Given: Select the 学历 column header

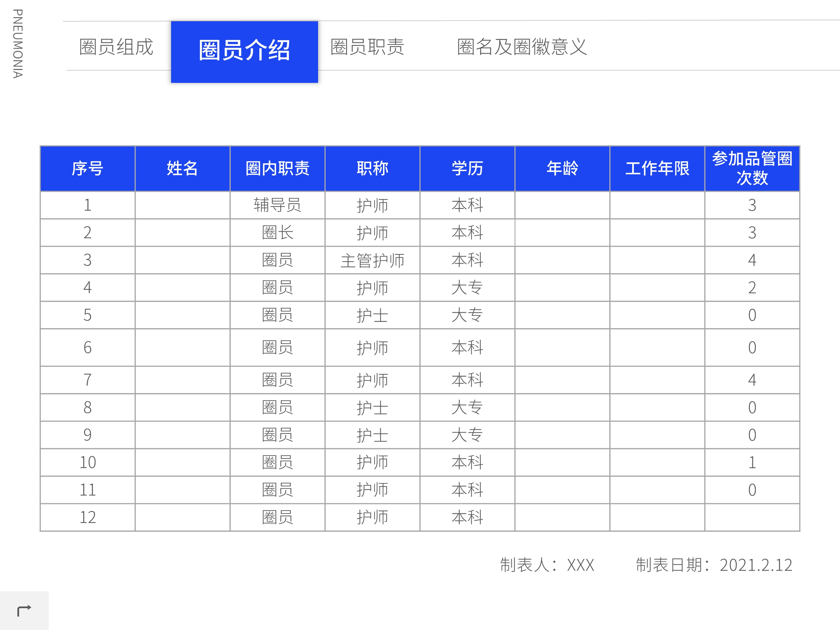Looking at the screenshot, I should coord(468,169).
